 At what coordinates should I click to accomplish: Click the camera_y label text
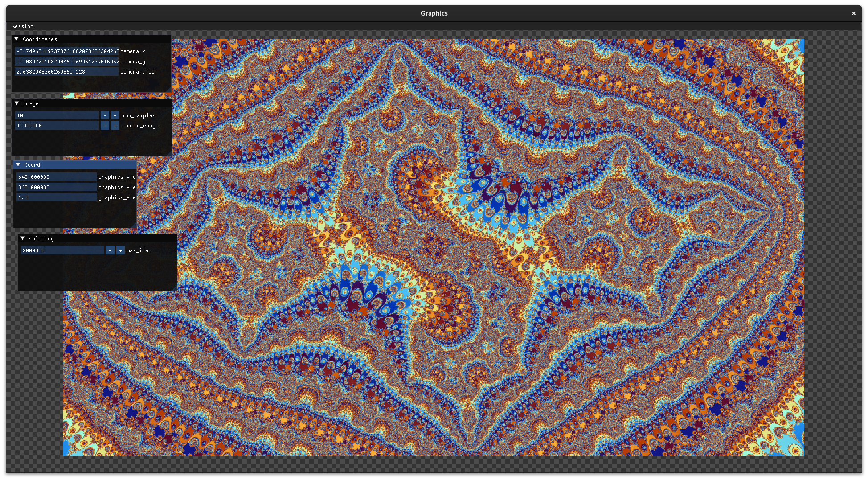pos(133,62)
